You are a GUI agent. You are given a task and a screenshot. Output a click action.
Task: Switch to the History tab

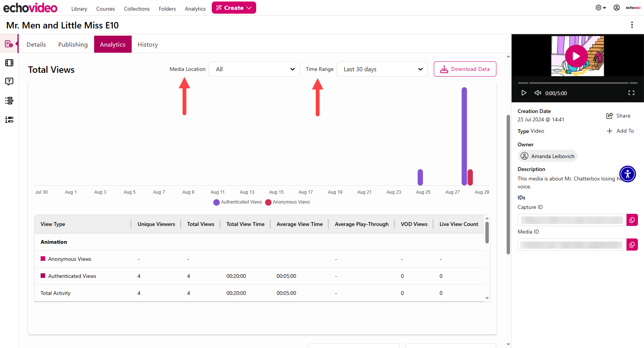point(148,44)
